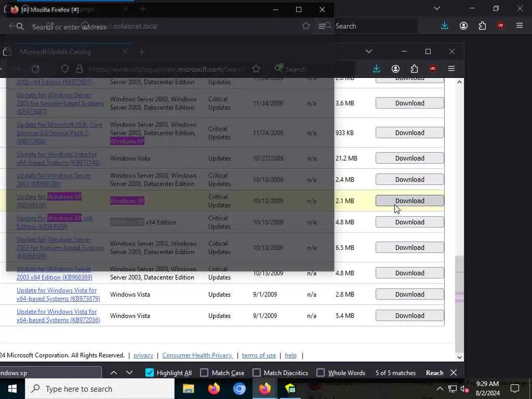
Task: Download the 3.6 MB Itanium-based update
Action: point(409,103)
